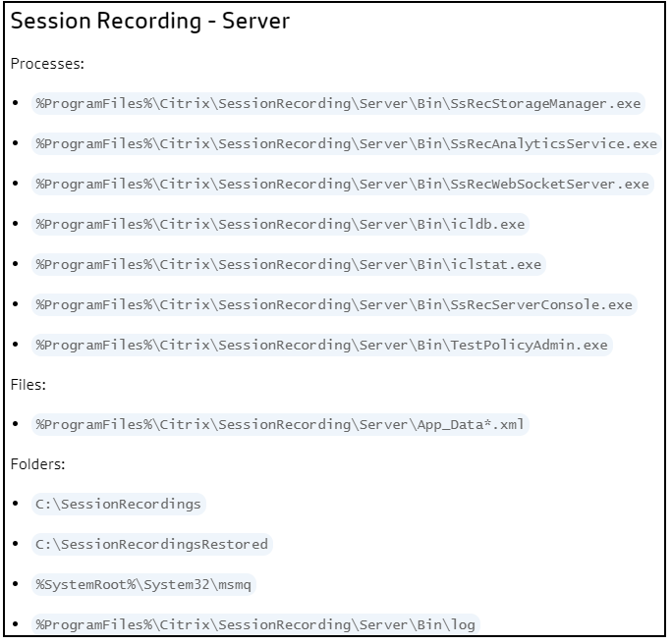Image resolution: width=672 pixels, height=644 pixels.
Task: Select the iclstat.exe process path
Action: point(289,265)
